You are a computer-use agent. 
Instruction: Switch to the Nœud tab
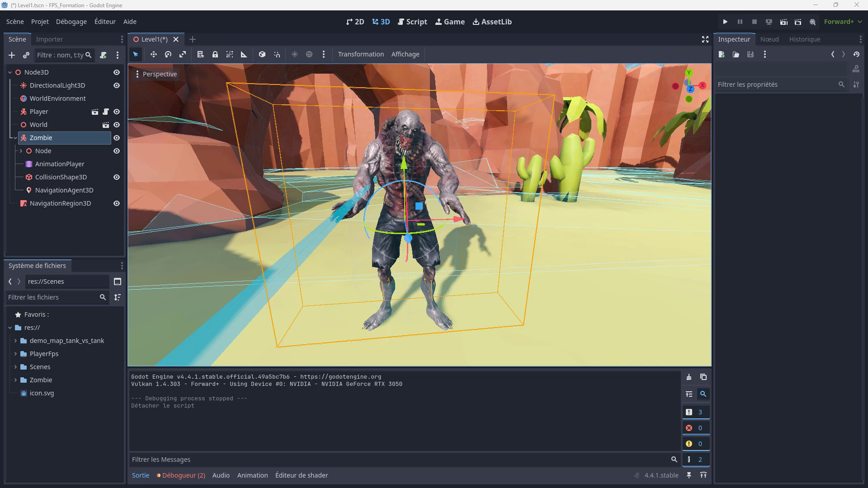coord(769,39)
